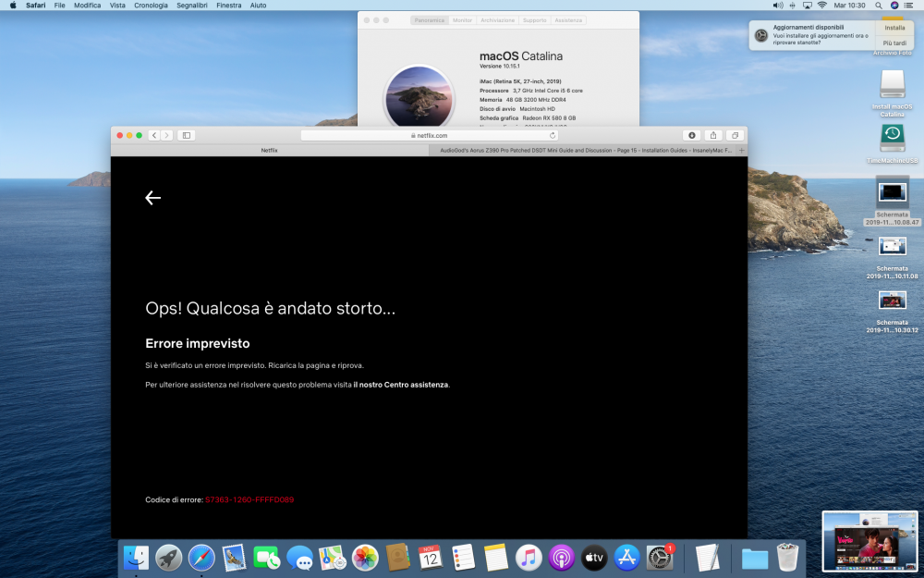Select the Supporto tab in About This Mac
The width and height of the screenshot is (924, 578).
pos(534,20)
